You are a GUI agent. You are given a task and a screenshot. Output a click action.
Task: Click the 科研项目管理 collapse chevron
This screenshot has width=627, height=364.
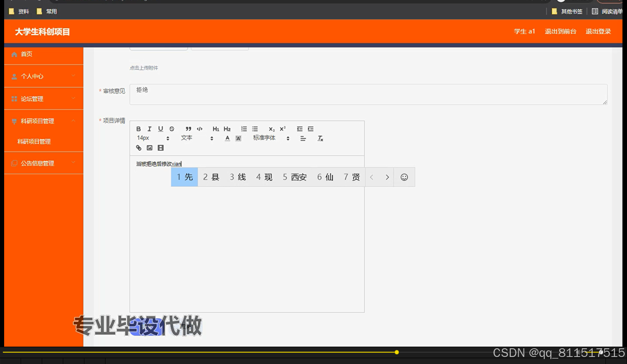[73, 121]
